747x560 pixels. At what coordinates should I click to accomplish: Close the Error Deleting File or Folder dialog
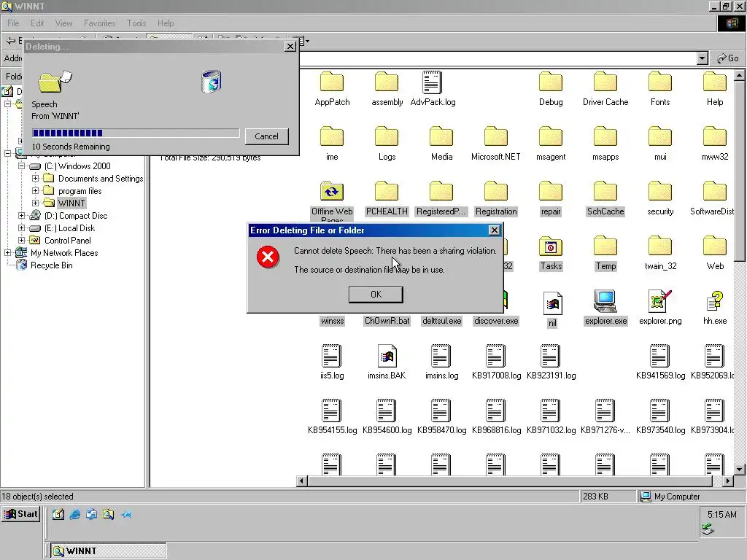click(x=495, y=230)
